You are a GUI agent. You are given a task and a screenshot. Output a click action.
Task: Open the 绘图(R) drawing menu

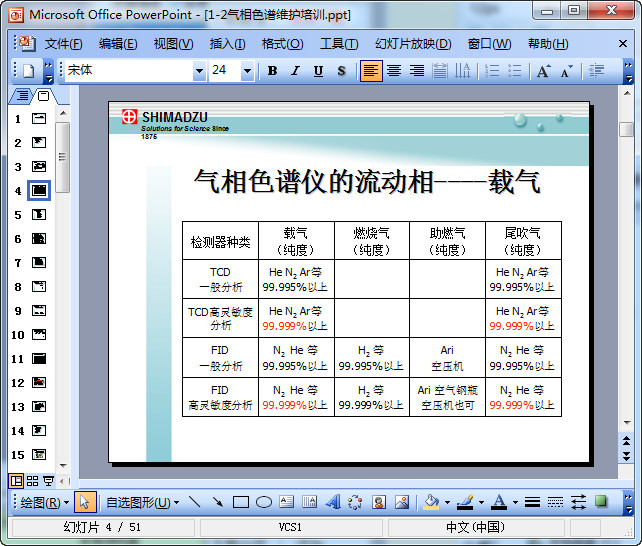point(44,502)
